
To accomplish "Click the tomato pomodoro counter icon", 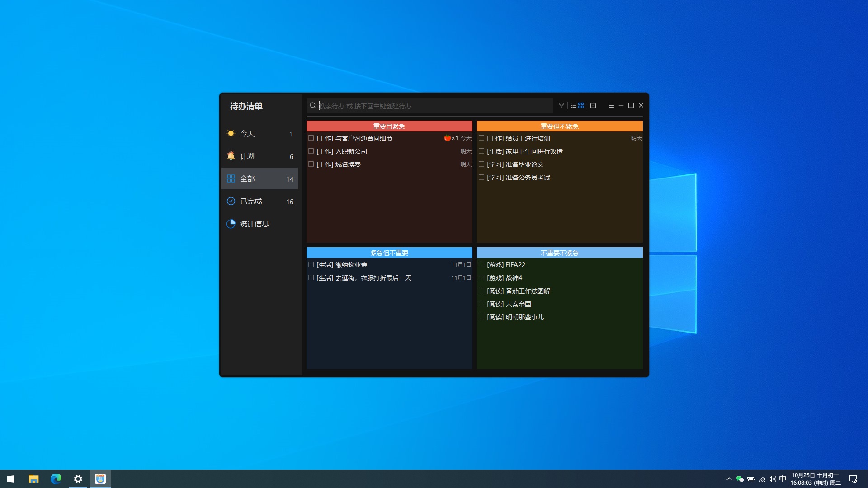I will click(448, 138).
